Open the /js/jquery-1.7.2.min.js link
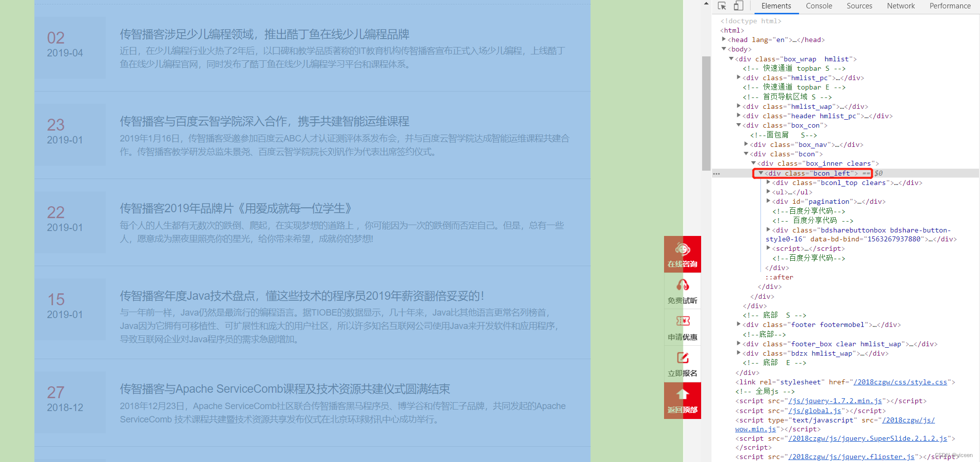The width and height of the screenshot is (980, 462). click(x=835, y=401)
